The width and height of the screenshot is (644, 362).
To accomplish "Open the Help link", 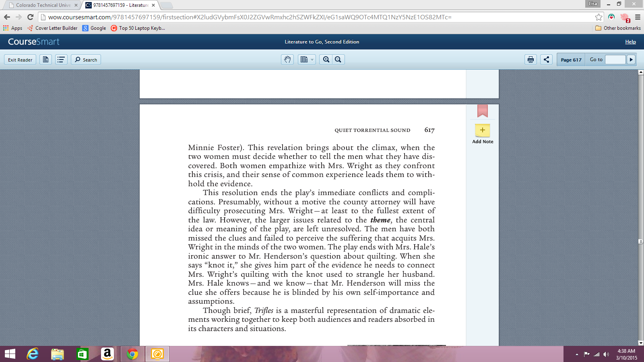I will click(x=630, y=42).
